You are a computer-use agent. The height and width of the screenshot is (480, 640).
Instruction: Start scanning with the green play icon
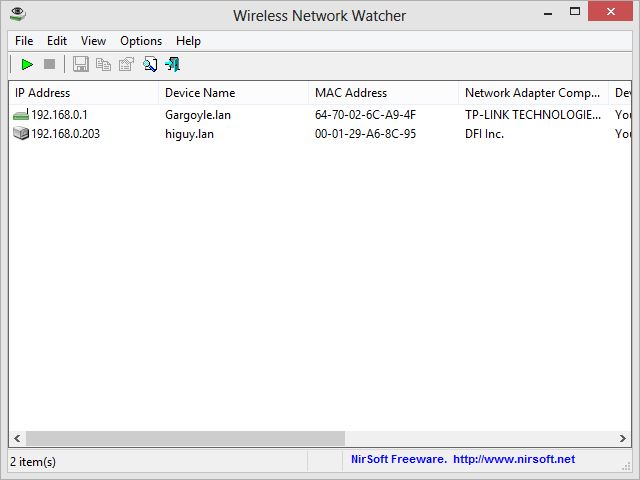27,64
